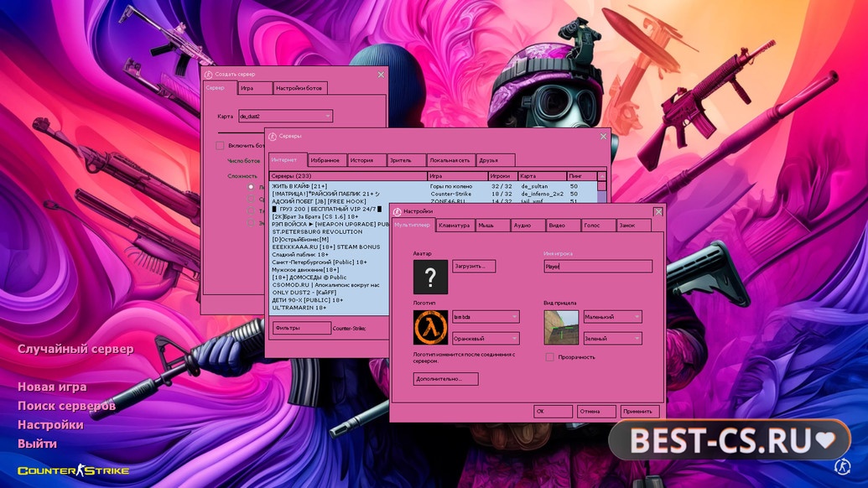Viewport: 868px width, 488px height.
Task: Tick the Включить ботов checkbox in Создать сервер
Action: tap(220, 146)
